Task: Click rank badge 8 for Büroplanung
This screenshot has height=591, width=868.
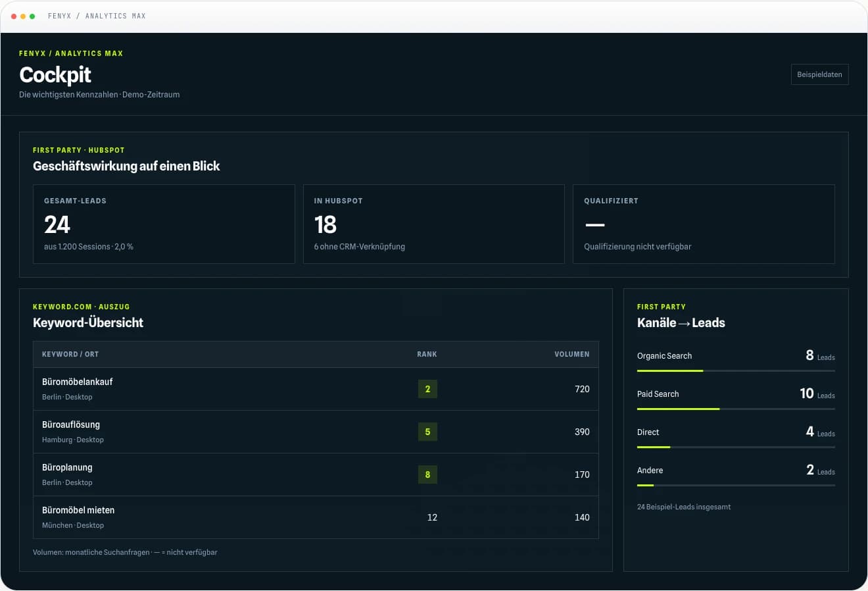Action: 427,475
